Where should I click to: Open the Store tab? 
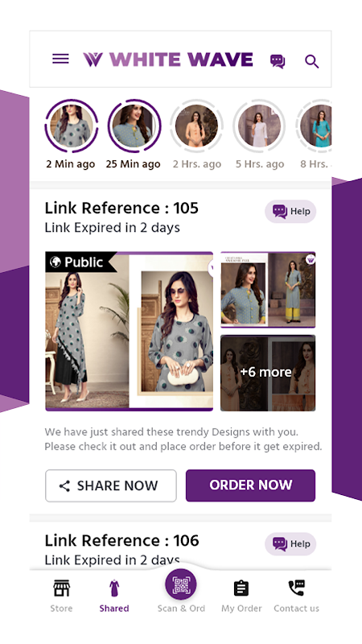[x=62, y=596]
